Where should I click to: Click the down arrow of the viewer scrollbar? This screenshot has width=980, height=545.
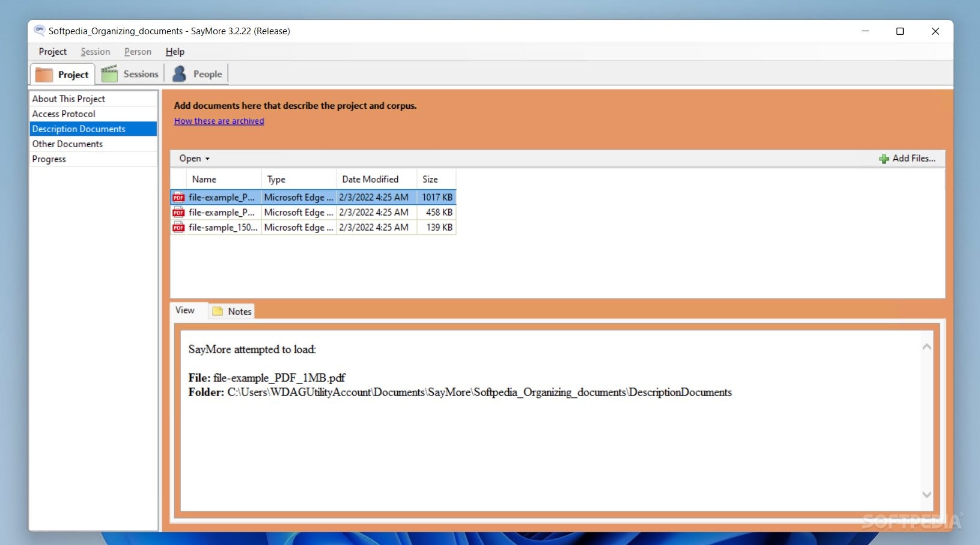pos(927,495)
